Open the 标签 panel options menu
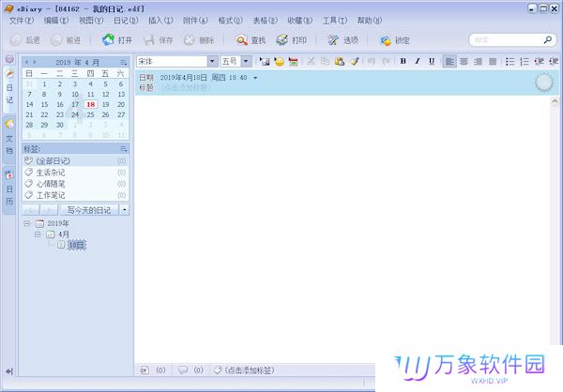The image size is (563, 392). 124,148
